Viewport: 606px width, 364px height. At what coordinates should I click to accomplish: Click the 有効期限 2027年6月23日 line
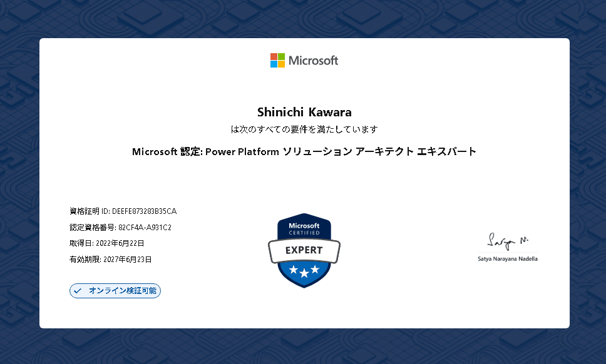(x=111, y=260)
